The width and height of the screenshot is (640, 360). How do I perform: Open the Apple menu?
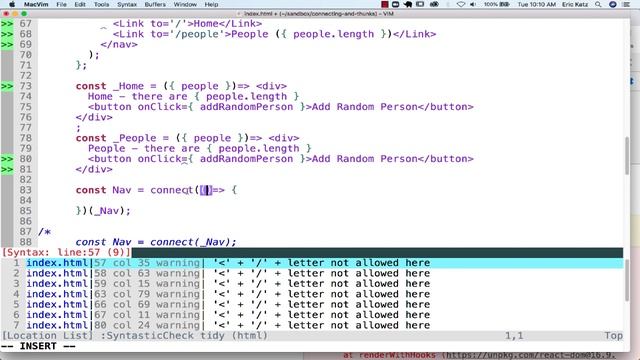(x=12, y=4)
